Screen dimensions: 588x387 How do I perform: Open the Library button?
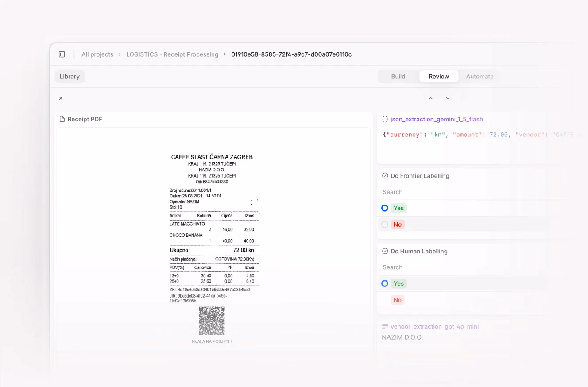(70, 77)
